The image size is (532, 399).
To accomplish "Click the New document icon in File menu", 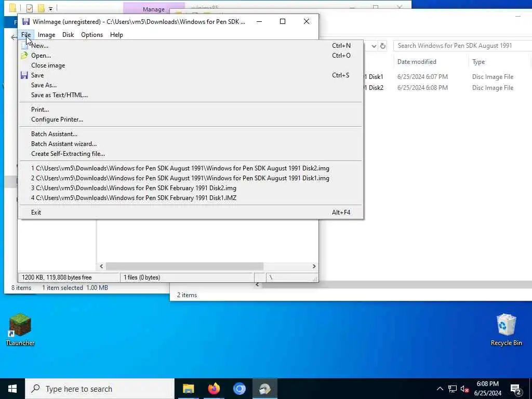I will [x=24, y=46].
